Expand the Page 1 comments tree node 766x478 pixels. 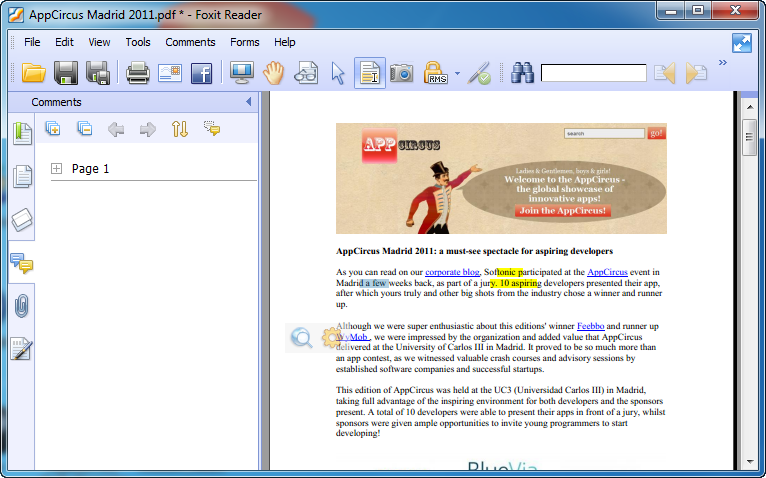tap(57, 169)
